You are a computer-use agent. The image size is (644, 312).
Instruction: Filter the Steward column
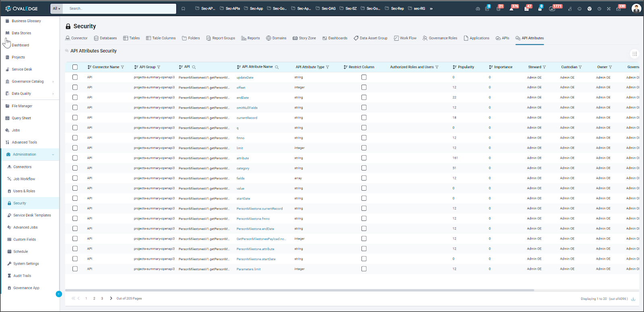(x=544, y=67)
